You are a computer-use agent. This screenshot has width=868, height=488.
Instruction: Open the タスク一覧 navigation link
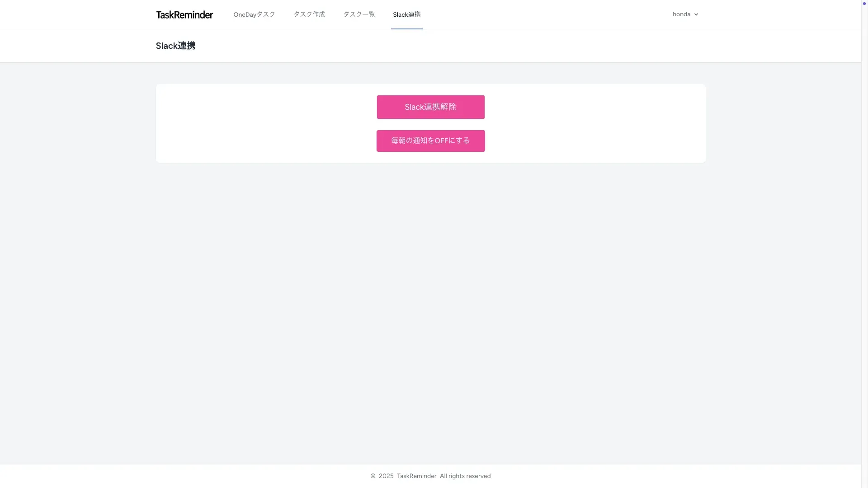tap(359, 14)
